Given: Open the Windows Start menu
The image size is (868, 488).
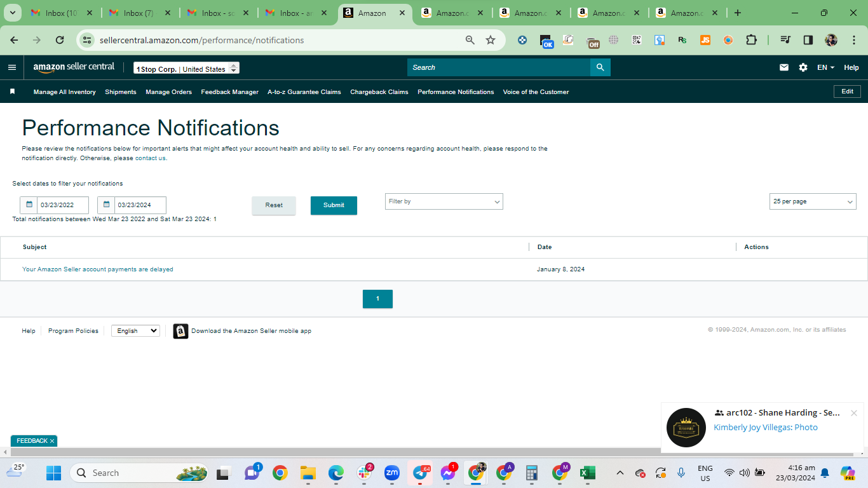Looking at the screenshot, I should [53, 473].
